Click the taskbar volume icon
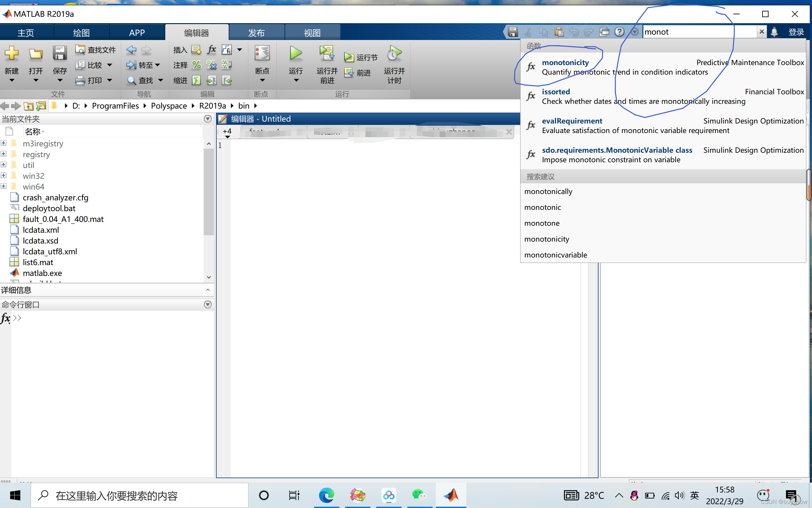 (x=679, y=495)
